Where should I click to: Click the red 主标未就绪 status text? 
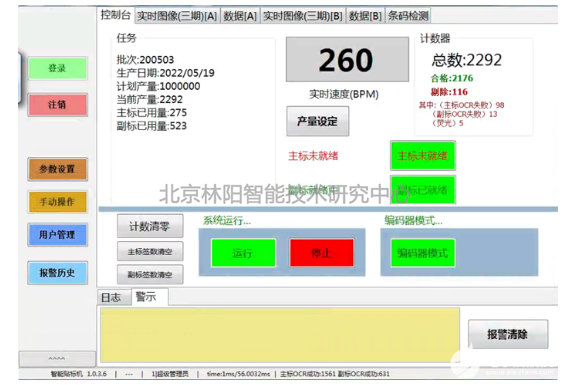[313, 156]
